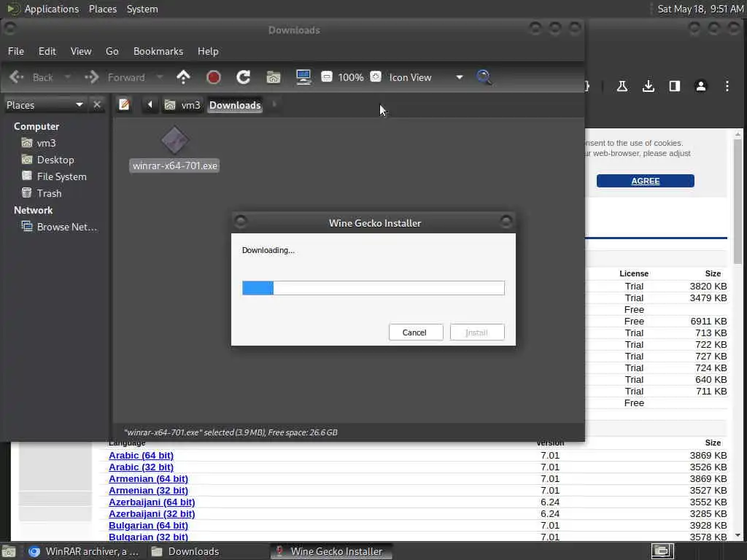The width and height of the screenshot is (747, 560).
Task: Open Places menu in top panel
Action: (102, 9)
